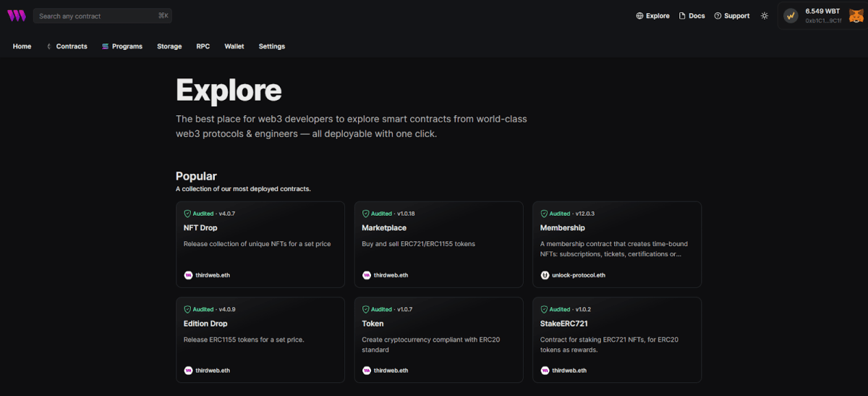Click the Audited shield on Edition Drop
This screenshot has width=868, height=396.
pos(187,309)
